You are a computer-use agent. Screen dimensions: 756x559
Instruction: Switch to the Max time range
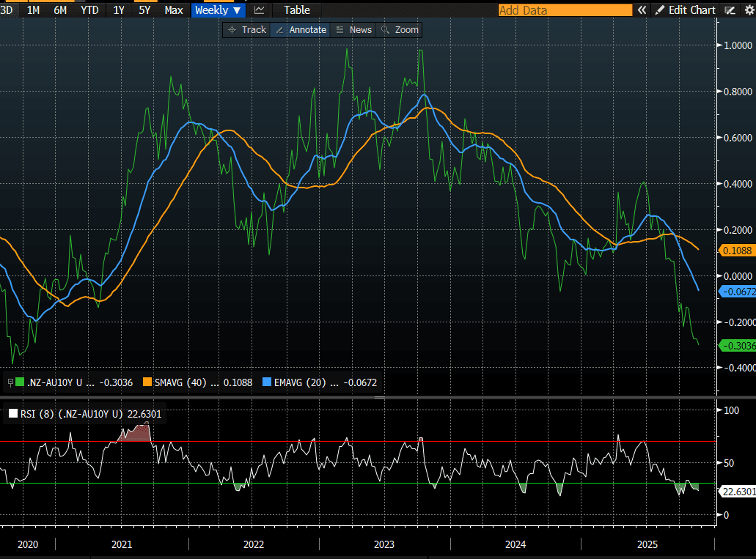[174, 10]
